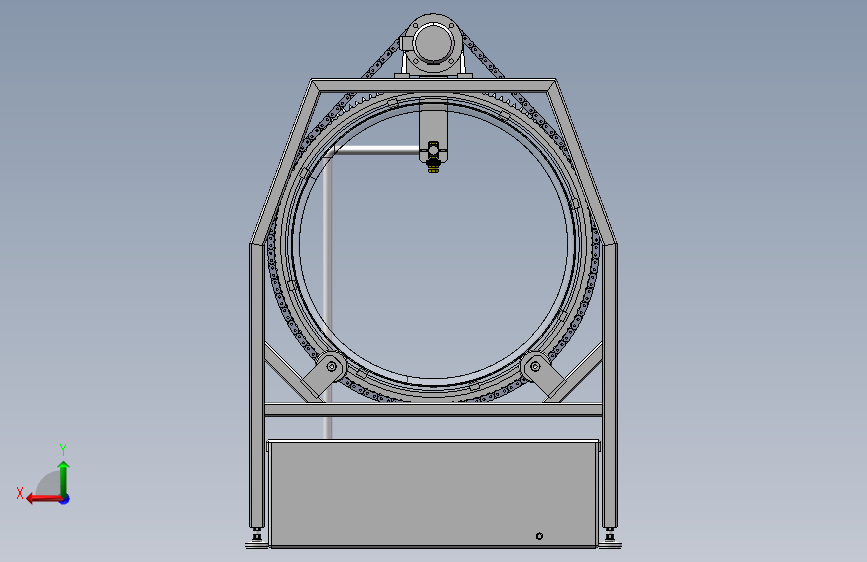Select the drive motor atop the frame

click(433, 44)
